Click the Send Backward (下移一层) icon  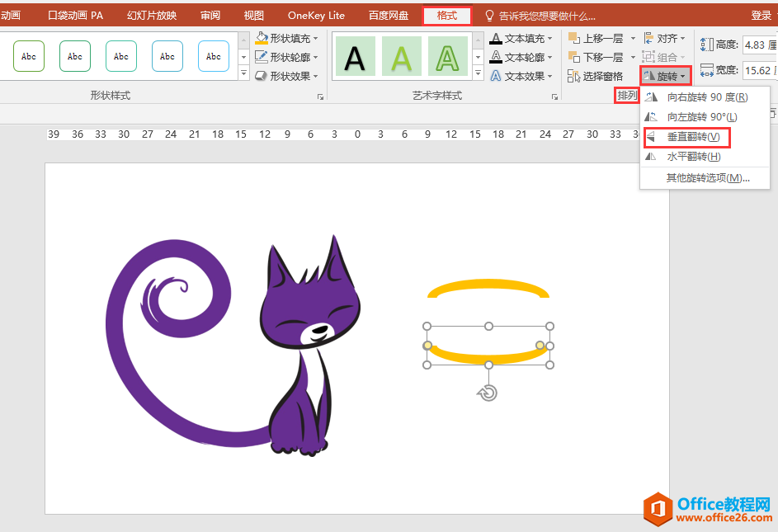pos(574,57)
